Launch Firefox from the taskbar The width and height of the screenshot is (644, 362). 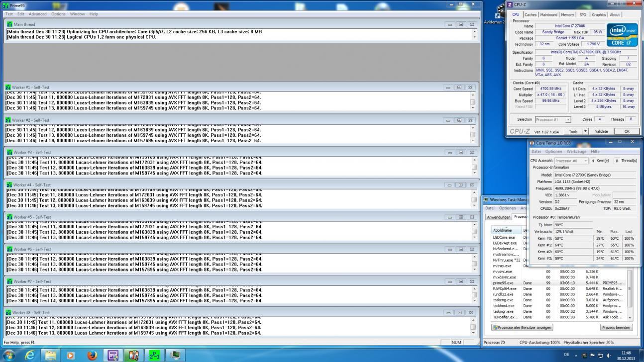tap(92, 355)
